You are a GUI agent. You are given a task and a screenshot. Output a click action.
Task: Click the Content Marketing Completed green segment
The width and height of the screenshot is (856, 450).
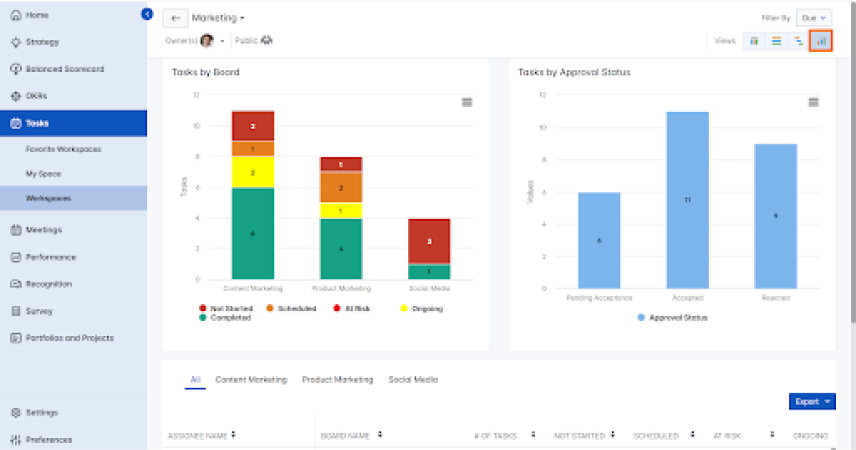(253, 234)
